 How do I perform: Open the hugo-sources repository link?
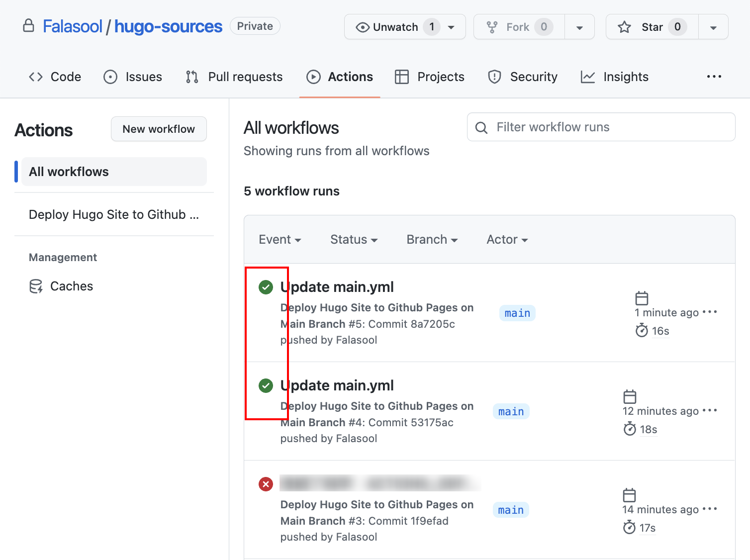pyautogui.click(x=168, y=26)
